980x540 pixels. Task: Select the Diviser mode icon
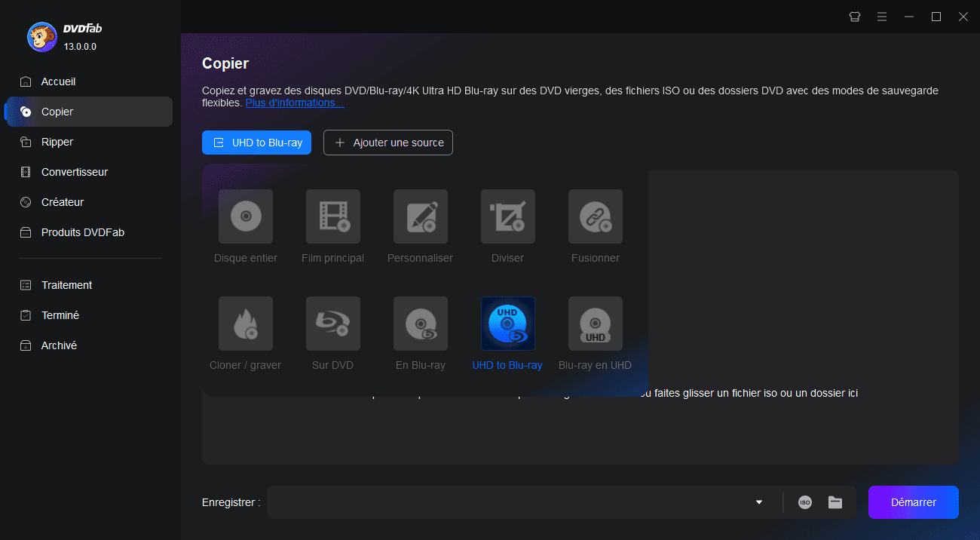click(x=508, y=216)
